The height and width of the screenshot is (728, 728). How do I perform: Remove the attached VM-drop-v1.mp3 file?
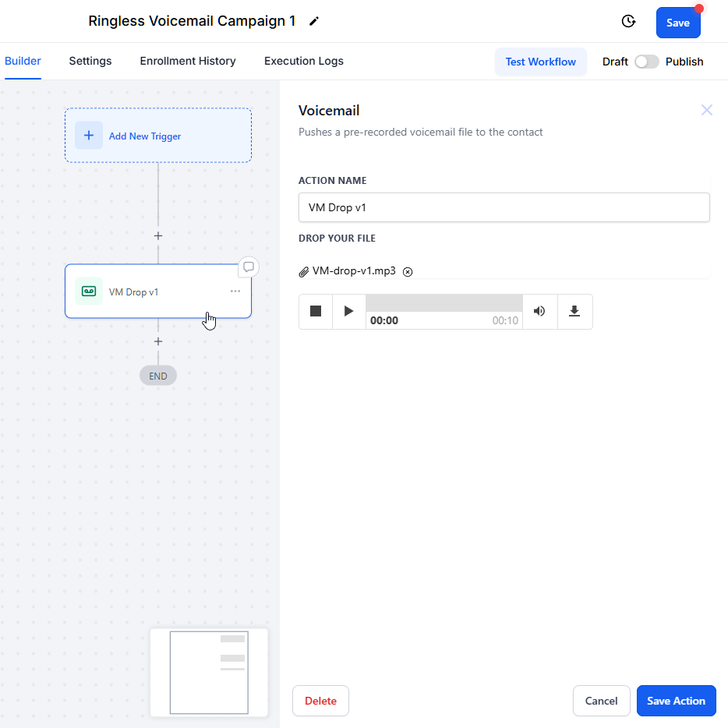(x=408, y=272)
